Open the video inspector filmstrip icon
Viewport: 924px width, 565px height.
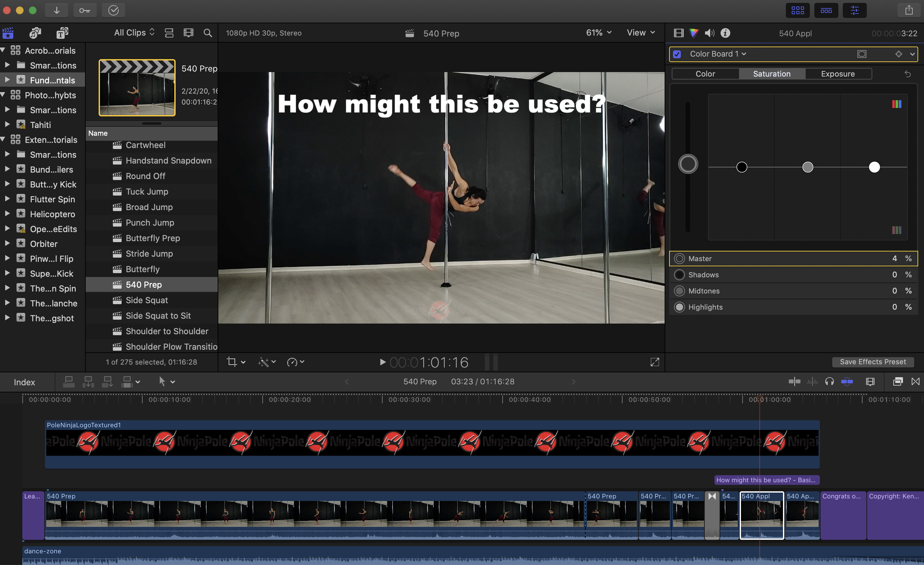point(679,33)
